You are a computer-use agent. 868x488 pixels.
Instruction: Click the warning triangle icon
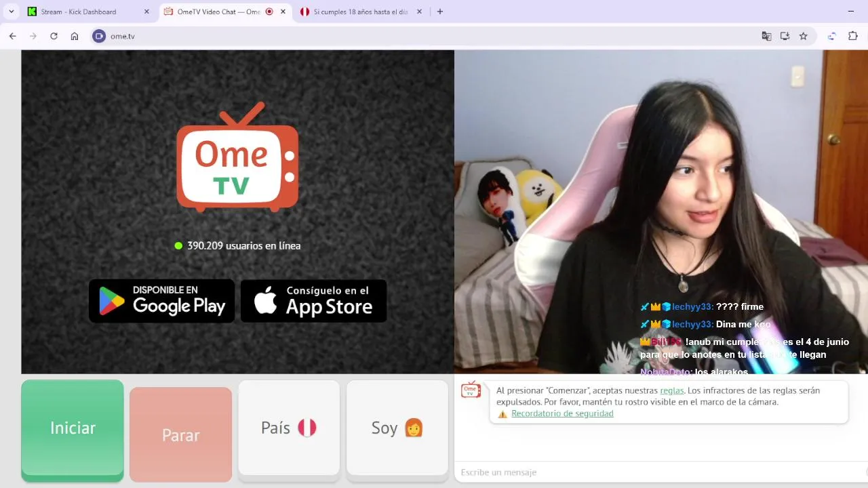[x=502, y=414]
